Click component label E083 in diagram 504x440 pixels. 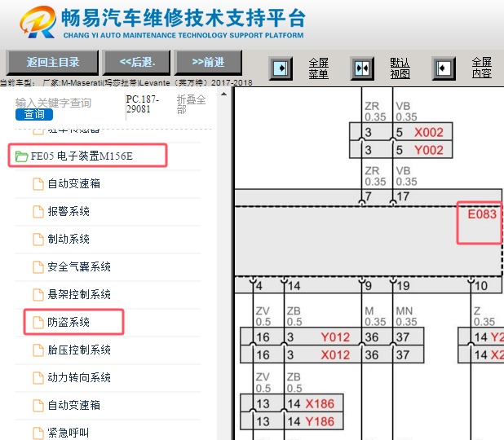(x=482, y=214)
